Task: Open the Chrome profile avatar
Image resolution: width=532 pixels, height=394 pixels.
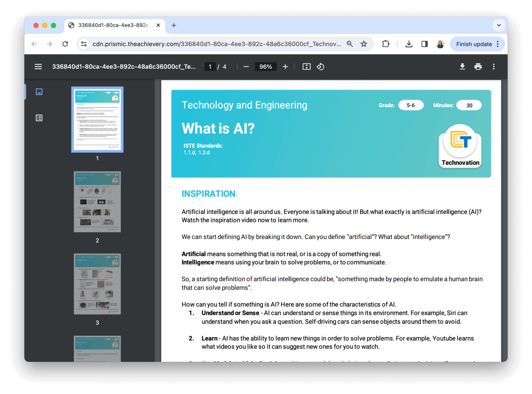Action: (440, 44)
